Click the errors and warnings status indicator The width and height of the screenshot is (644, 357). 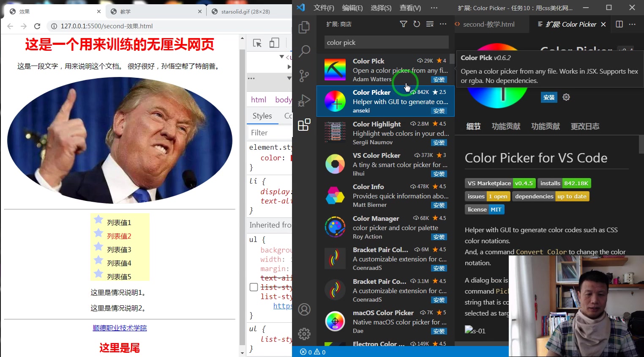(x=313, y=352)
